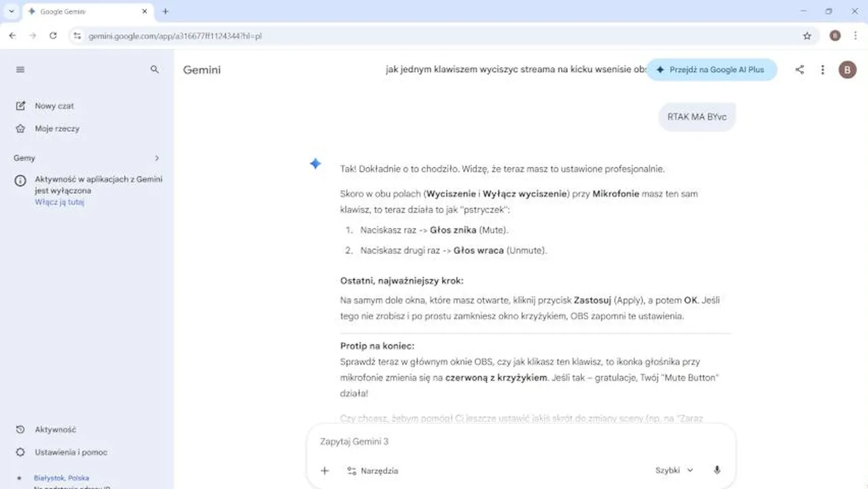Start a new chat via Nowy czat
This screenshot has height=489, width=868.
point(45,106)
